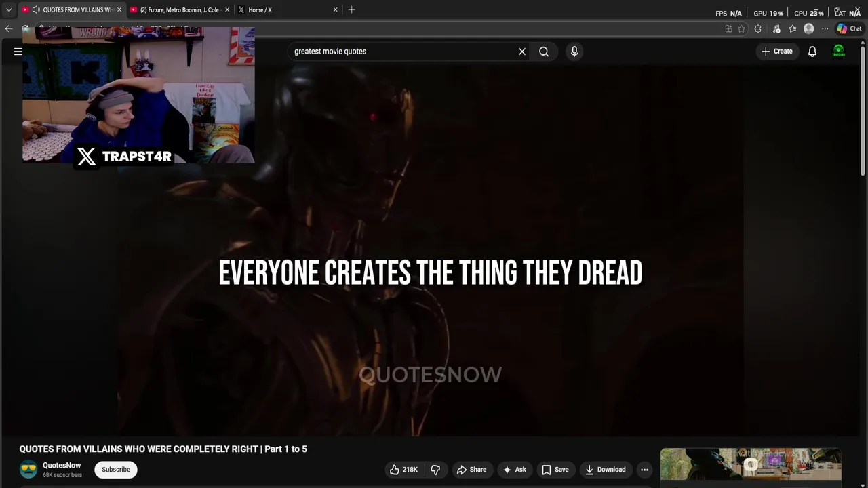Open a new browser tab
Image resolution: width=868 pixels, height=488 pixels.
point(351,10)
